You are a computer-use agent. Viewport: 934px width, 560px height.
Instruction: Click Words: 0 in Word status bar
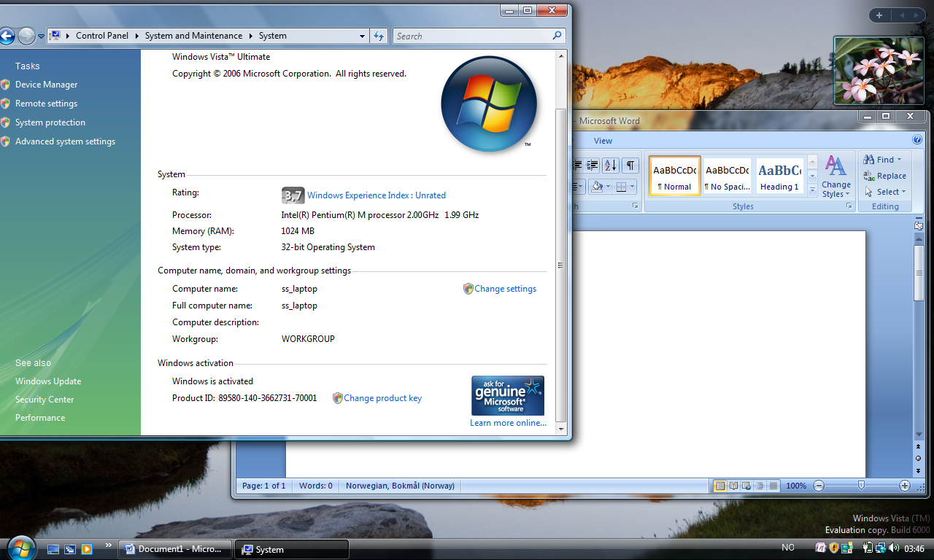click(315, 486)
